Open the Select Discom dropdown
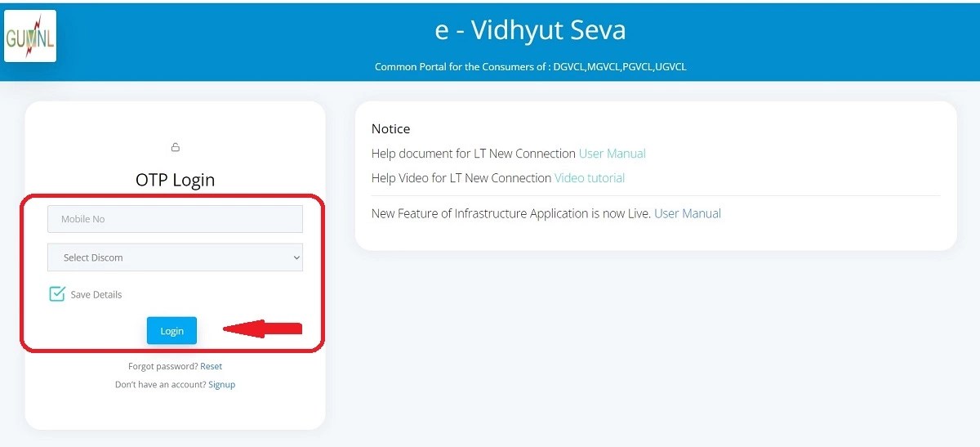Image resolution: width=980 pixels, height=447 pixels. click(175, 257)
